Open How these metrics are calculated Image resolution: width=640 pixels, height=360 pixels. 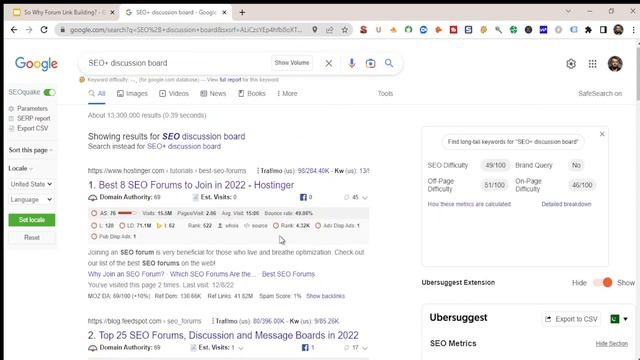coord(469,204)
